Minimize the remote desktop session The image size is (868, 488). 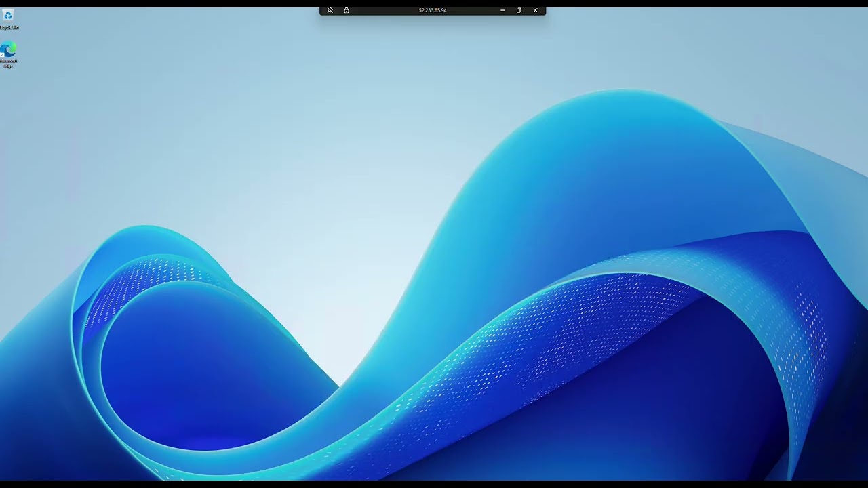point(502,10)
